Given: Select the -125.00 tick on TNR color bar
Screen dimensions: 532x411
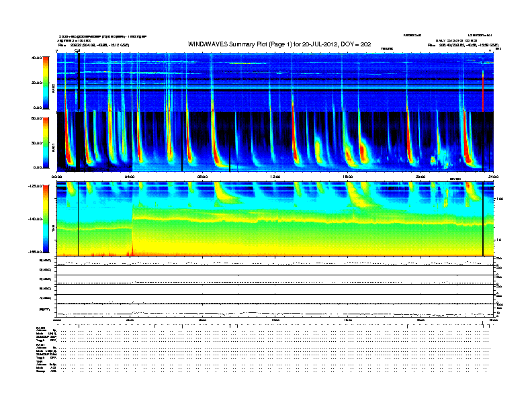Looking at the screenshot, I should pyautogui.click(x=35, y=186).
